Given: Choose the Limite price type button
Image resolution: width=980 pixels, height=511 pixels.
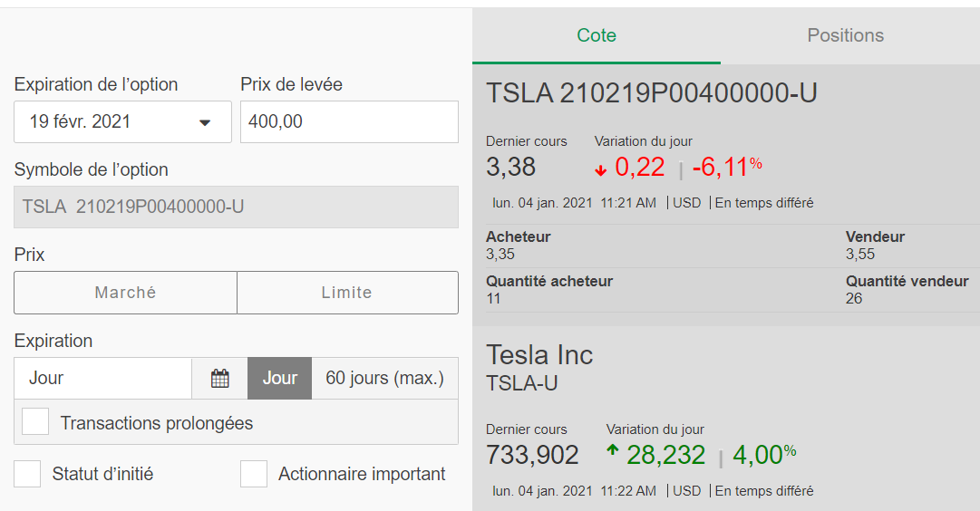Looking at the screenshot, I should pos(347,293).
